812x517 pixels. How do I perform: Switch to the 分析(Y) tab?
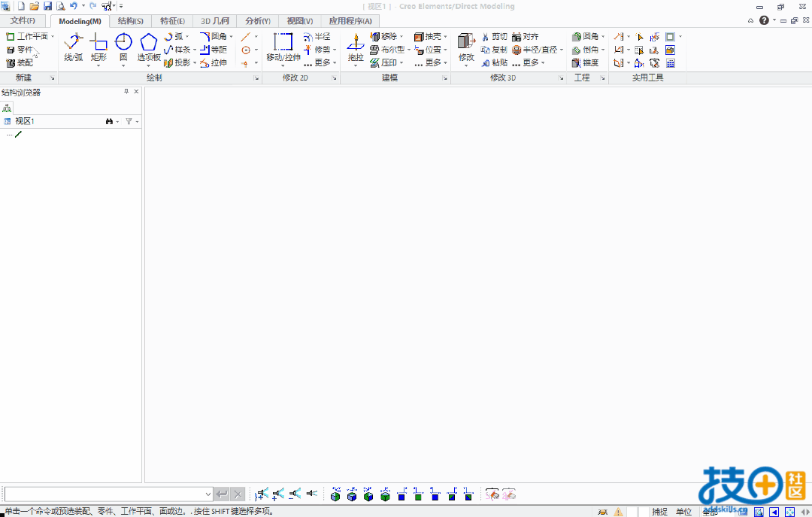pyautogui.click(x=258, y=21)
